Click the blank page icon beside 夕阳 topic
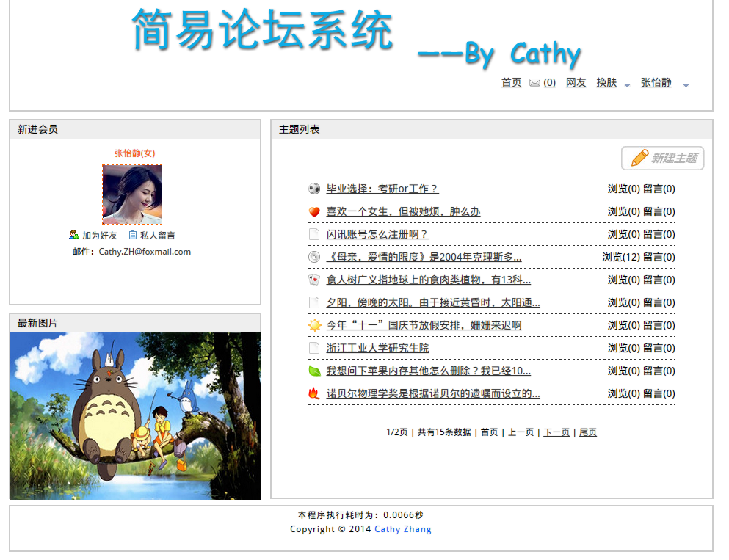 pos(314,302)
